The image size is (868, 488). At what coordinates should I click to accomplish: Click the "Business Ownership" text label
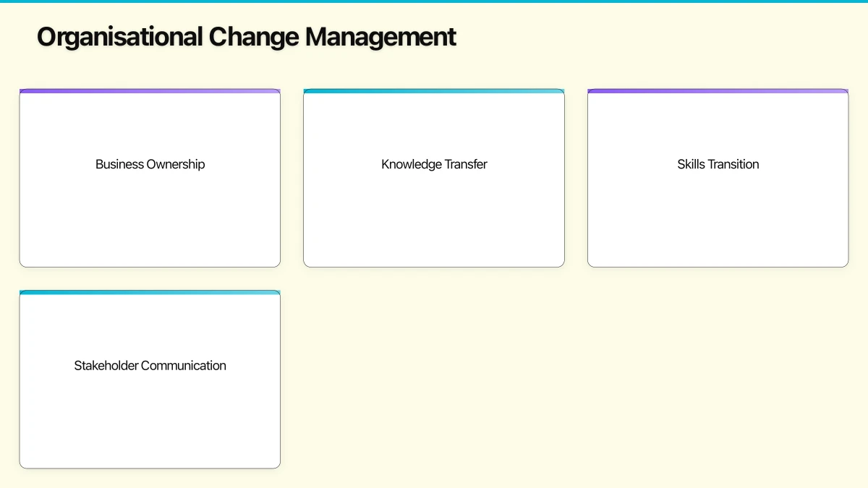pos(150,164)
